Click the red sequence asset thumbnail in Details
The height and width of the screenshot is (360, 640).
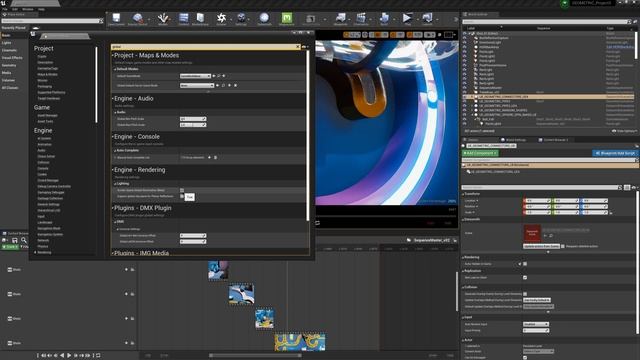pyautogui.click(x=532, y=233)
